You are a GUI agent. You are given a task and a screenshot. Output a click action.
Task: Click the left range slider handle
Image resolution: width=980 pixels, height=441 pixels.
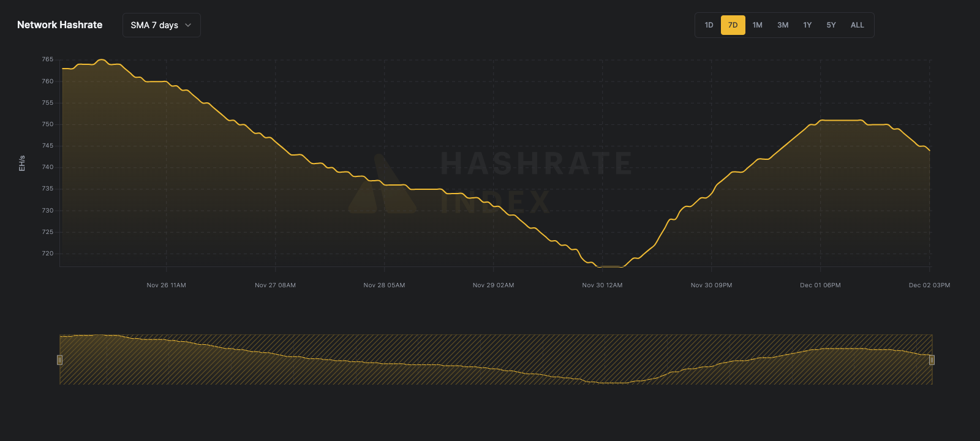click(x=59, y=360)
